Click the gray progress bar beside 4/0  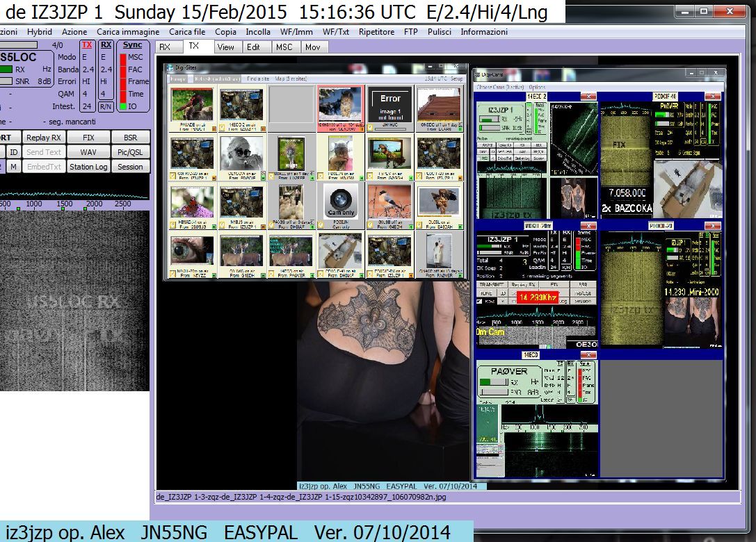click(18, 44)
